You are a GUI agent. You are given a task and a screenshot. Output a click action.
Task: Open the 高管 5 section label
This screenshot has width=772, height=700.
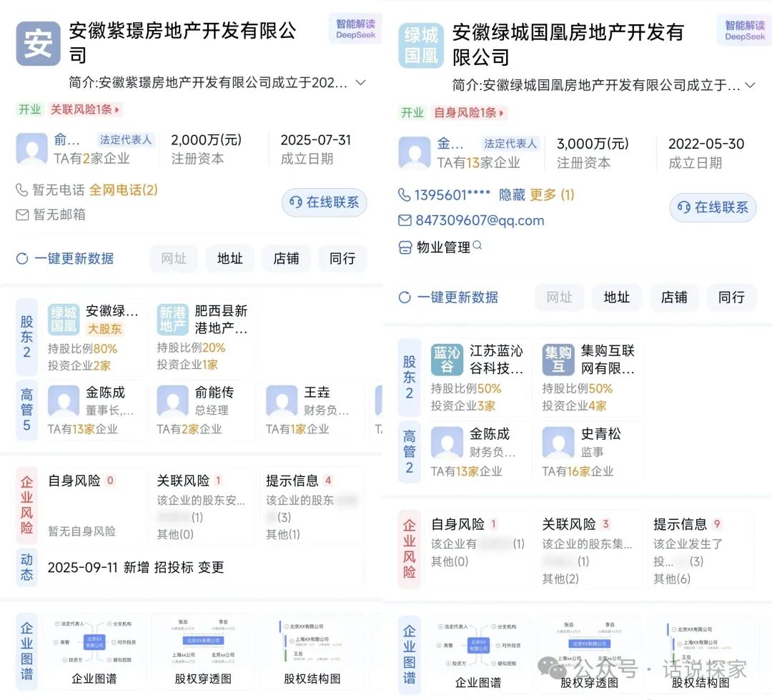(26, 410)
